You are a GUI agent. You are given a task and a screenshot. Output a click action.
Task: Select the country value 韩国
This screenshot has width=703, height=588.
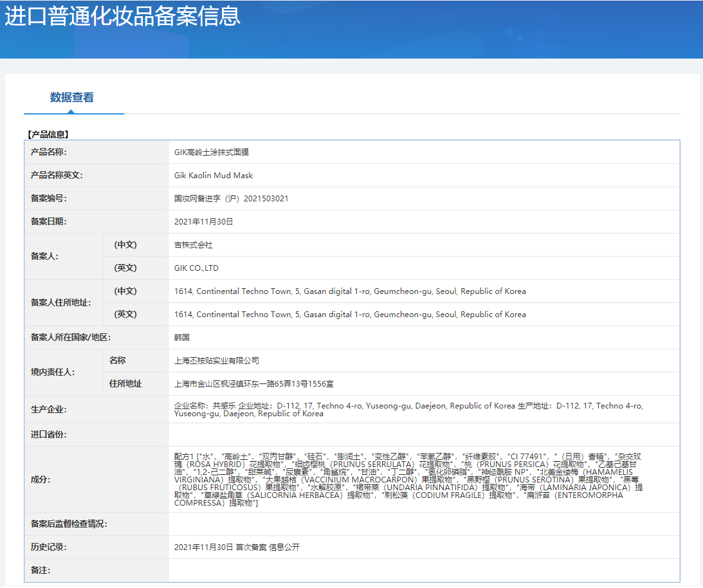182,338
